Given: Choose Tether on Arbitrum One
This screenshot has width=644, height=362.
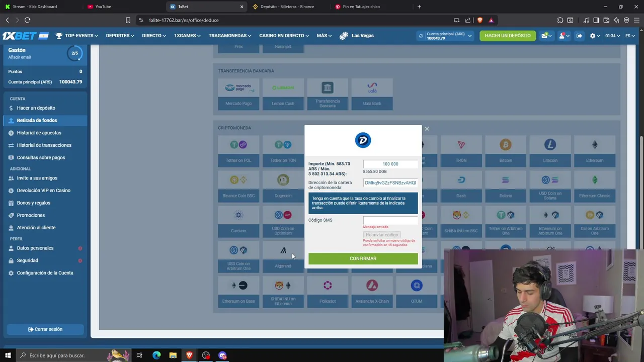Looking at the screenshot, I should click(x=506, y=222).
